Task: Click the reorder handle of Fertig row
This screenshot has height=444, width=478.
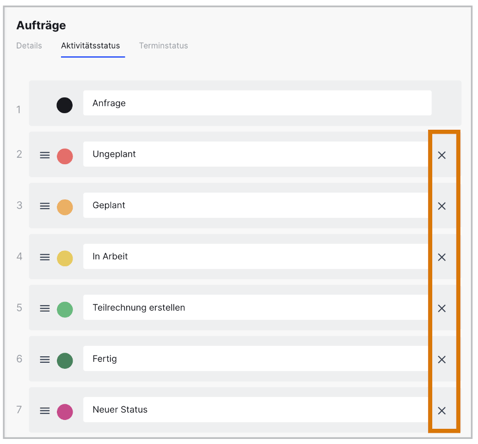Action: click(x=45, y=360)
